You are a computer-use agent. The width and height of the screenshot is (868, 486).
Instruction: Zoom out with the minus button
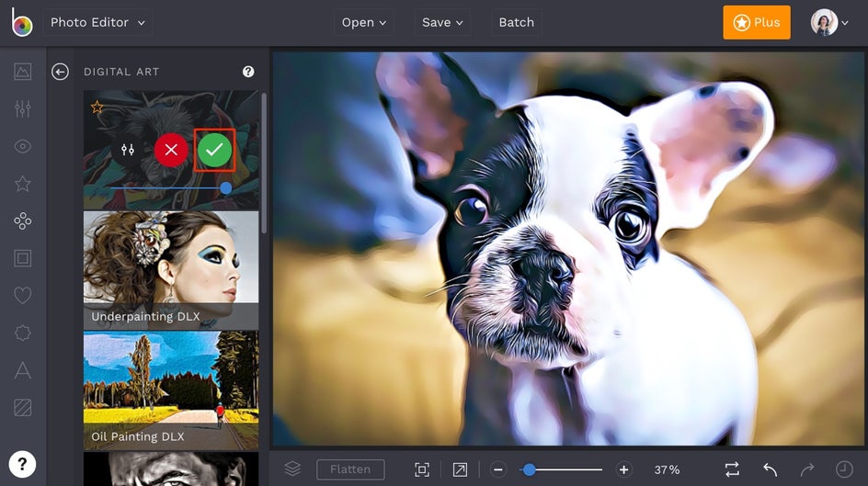click(x=497, y=469)
